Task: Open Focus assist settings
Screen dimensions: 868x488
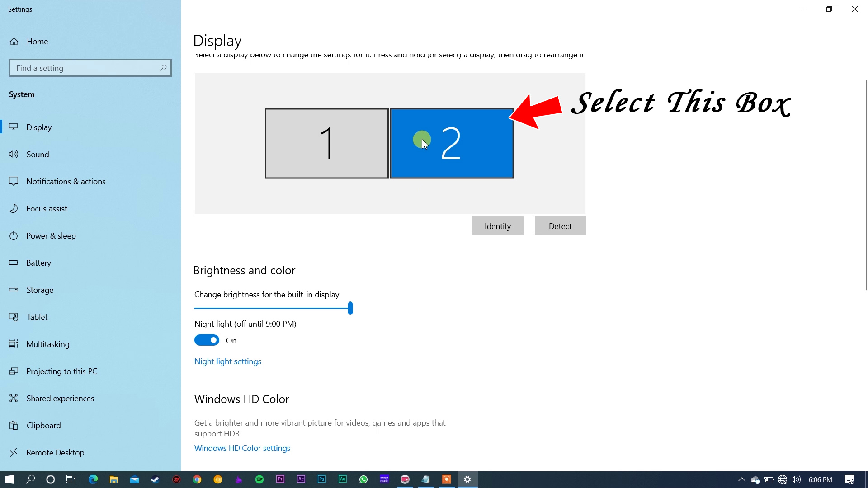Action: 47,208
